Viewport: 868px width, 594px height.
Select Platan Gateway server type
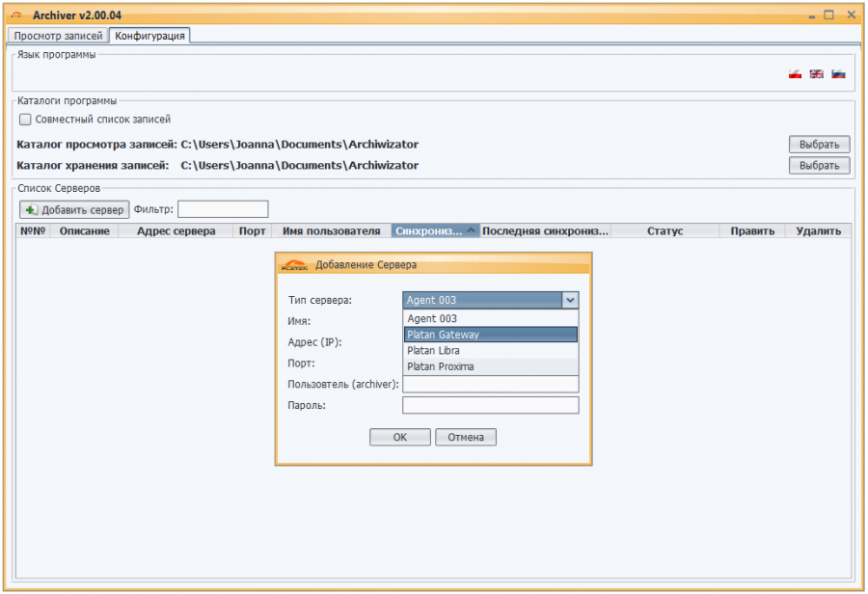pos(491,335)
